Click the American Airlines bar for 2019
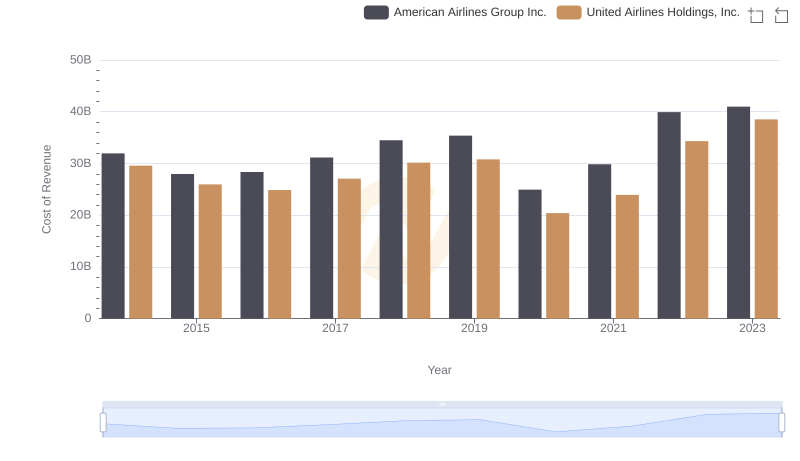This screenshot has height=461, width=800. click(461, 227)
